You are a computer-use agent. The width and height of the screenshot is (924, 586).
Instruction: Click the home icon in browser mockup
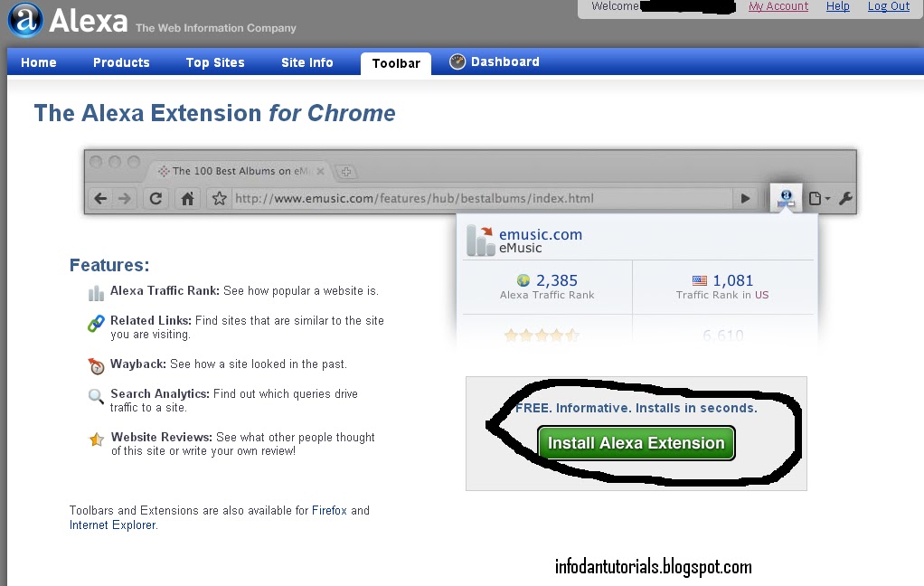(x=187, y=199)
